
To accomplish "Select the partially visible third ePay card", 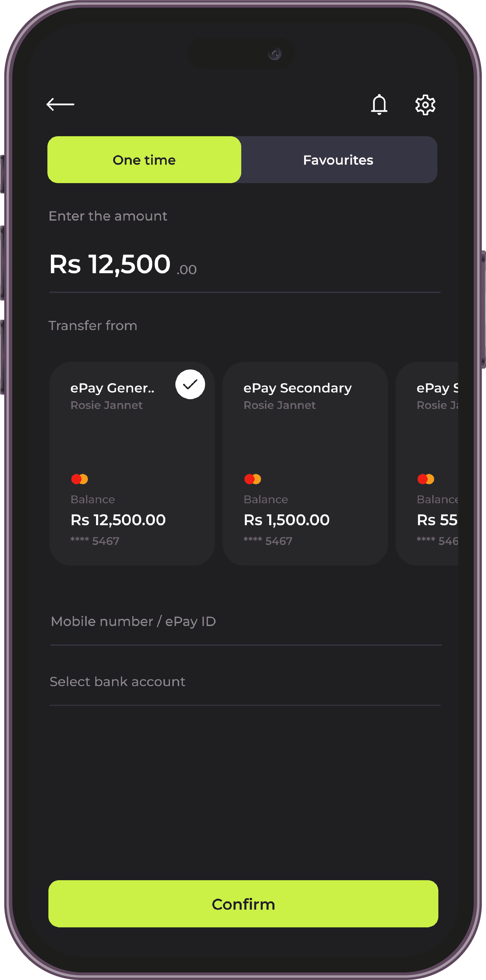I will pyautogui.click(x=427, y=463).
